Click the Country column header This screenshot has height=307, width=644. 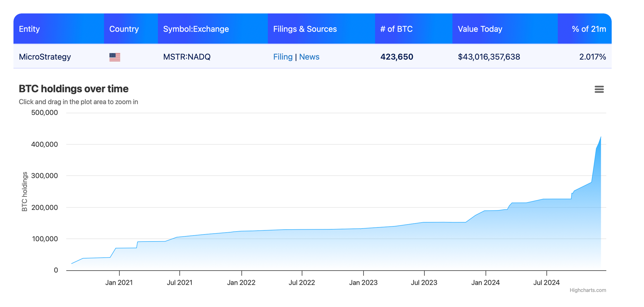[x=124, y=29]
